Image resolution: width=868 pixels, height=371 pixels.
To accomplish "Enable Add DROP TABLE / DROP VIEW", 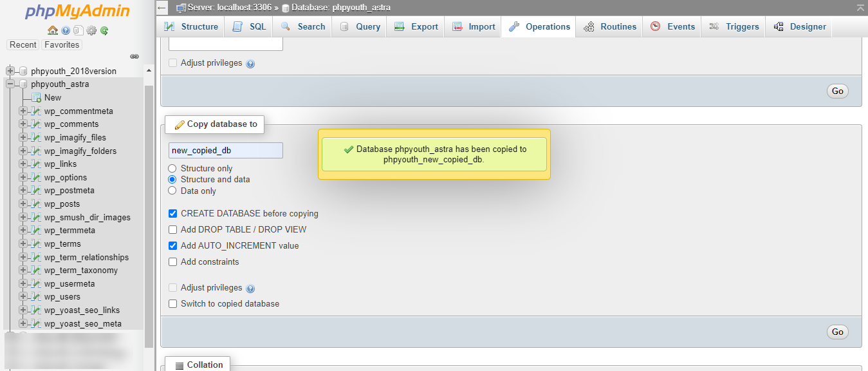I will 172,229.
